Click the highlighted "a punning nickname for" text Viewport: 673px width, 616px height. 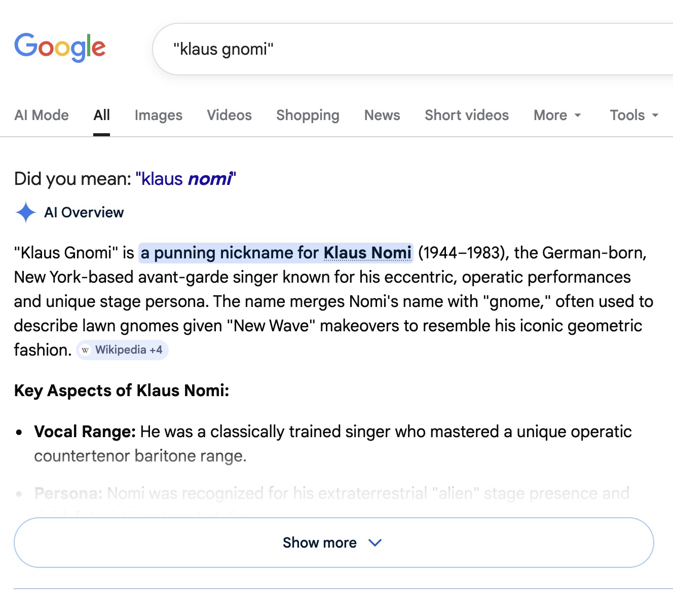pyautogui.click(x=230, y=253)
